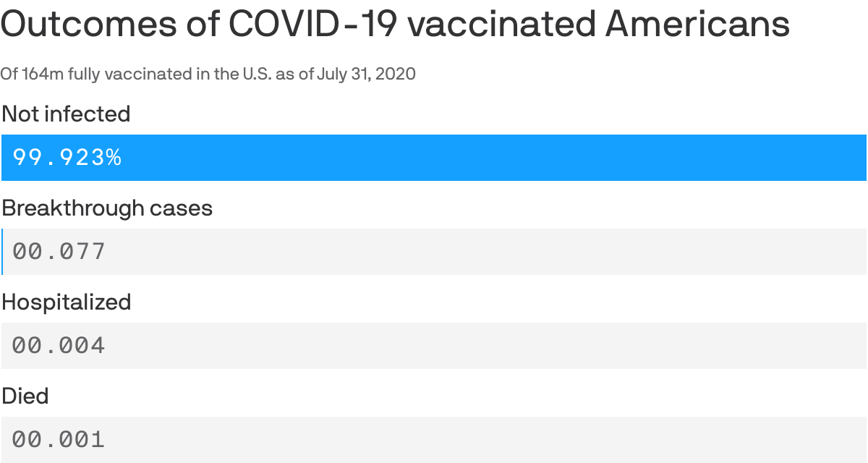
Task: Click the 99.923% value
Action: coord(67,158)
